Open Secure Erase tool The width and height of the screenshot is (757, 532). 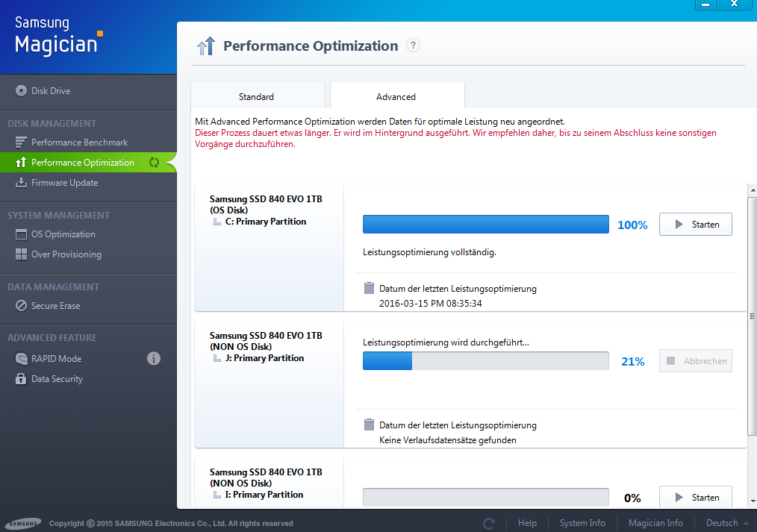click(x=55, y=306)
